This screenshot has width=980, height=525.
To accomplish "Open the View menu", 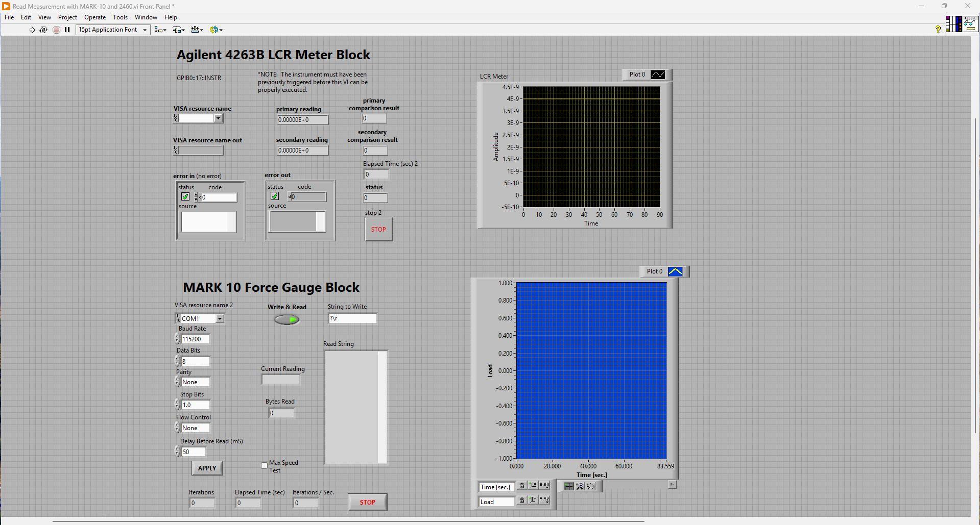I will pyautogui.click(x=44, y=17).
